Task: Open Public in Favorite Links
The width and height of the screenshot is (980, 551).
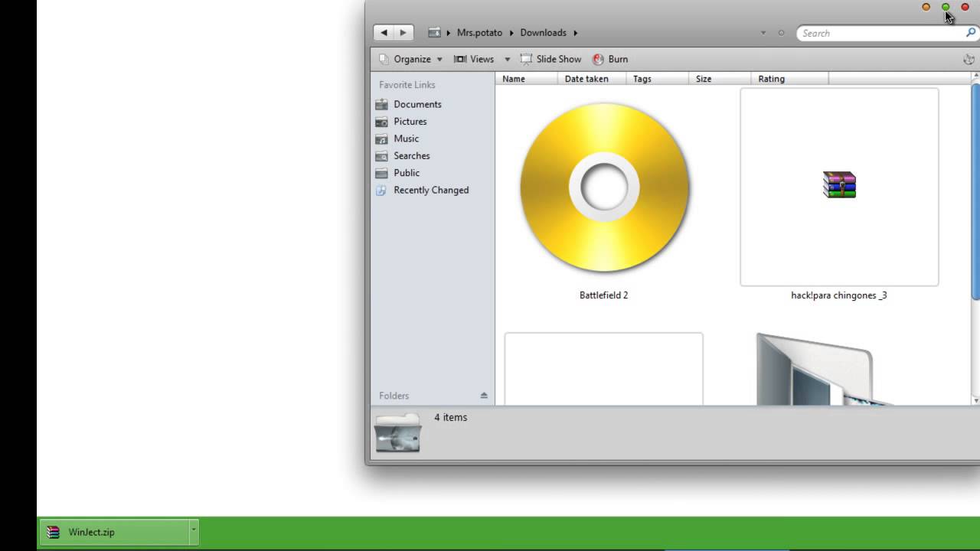Action: 407,173
